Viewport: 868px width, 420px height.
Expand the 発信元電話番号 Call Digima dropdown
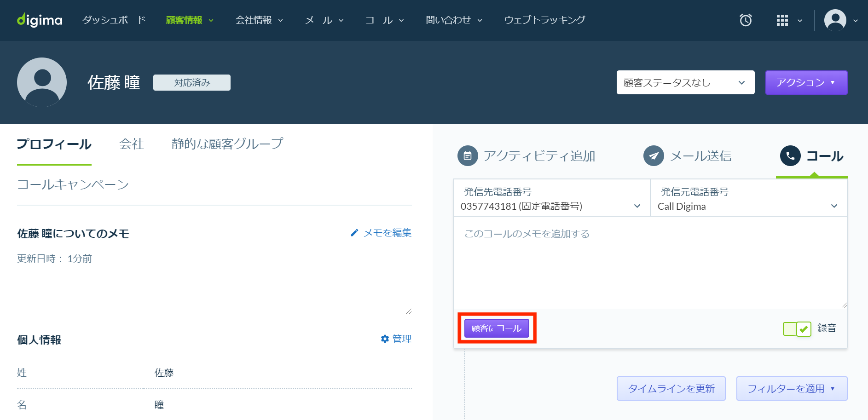(x=834, y=206)
